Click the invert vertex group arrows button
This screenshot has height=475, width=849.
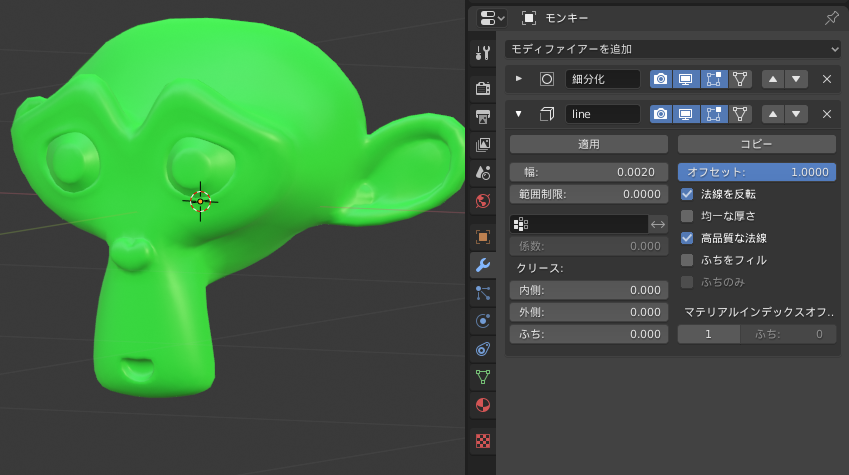658,224
